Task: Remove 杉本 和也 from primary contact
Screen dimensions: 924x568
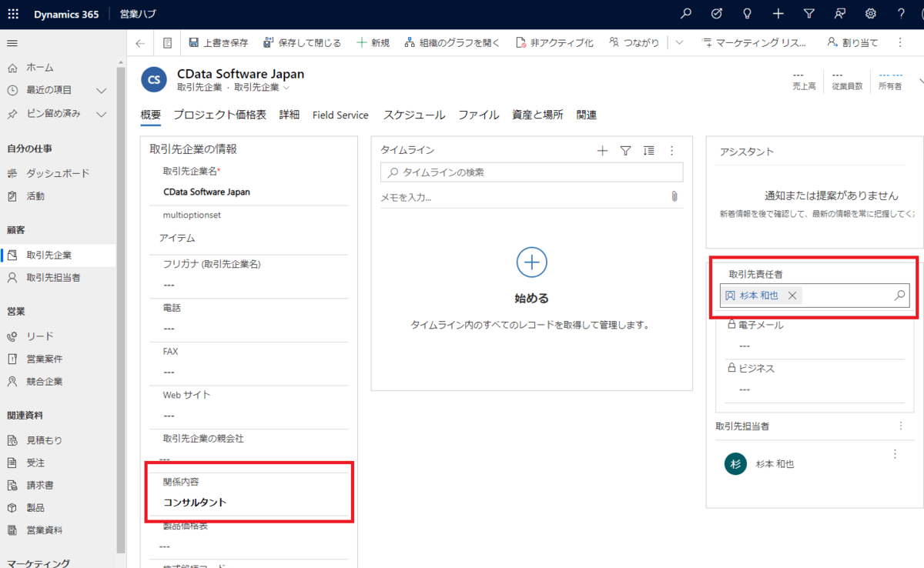Action: click(792, 296)
